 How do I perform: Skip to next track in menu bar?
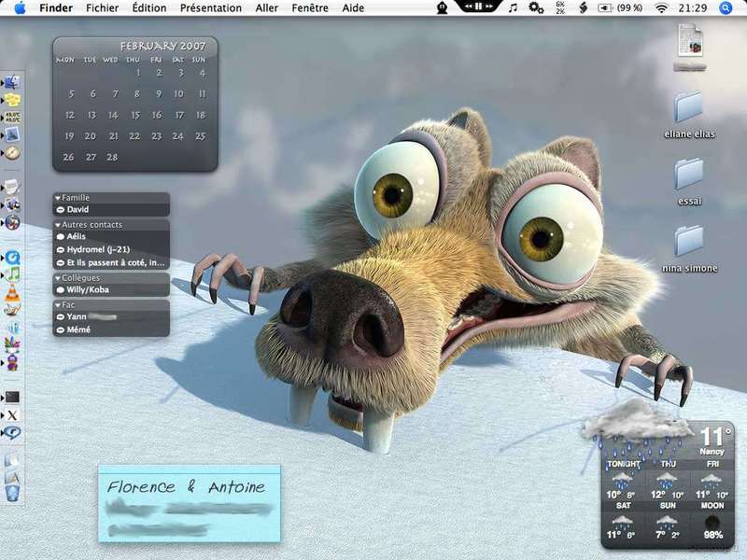click(488, 7)
